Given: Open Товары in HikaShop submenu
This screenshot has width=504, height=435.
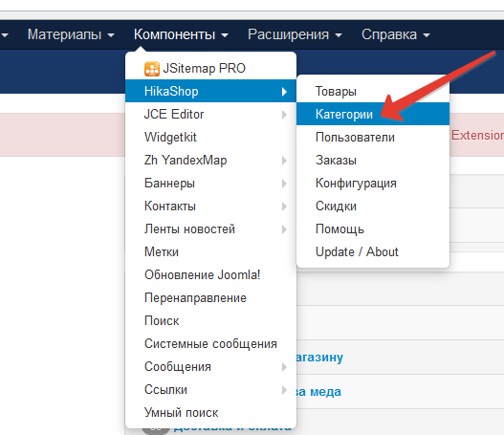Looking at the screenshot, I should tap(373, 91).
